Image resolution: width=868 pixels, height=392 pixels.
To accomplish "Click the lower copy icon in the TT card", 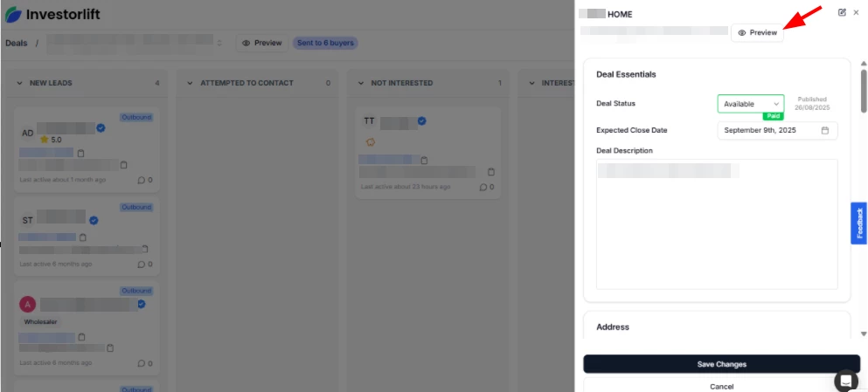I will [491, 172].
